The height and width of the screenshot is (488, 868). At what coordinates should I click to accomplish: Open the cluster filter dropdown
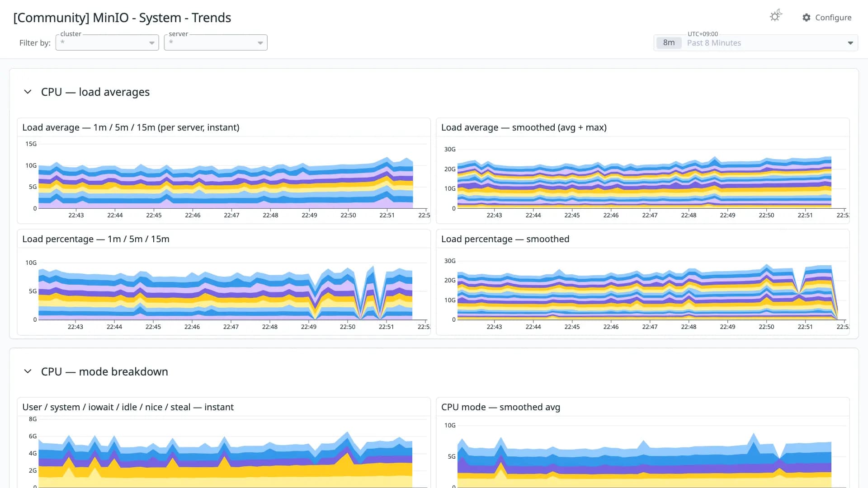(x=107, y=42)
